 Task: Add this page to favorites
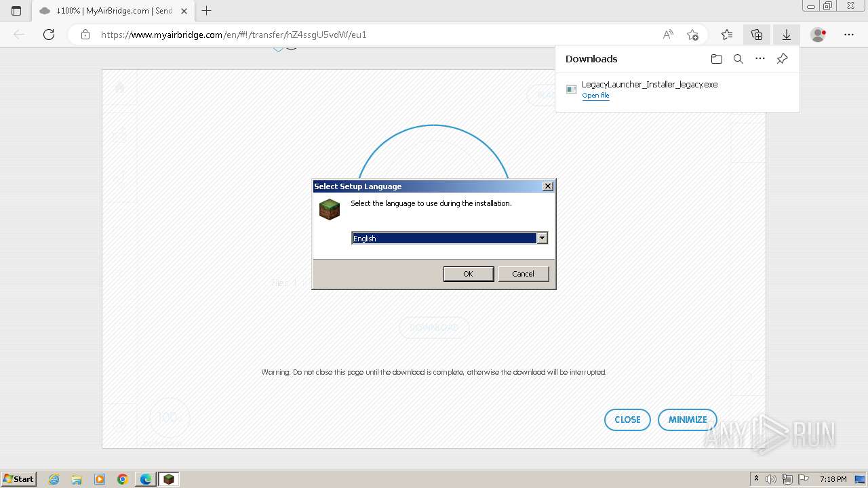[692, 35]
